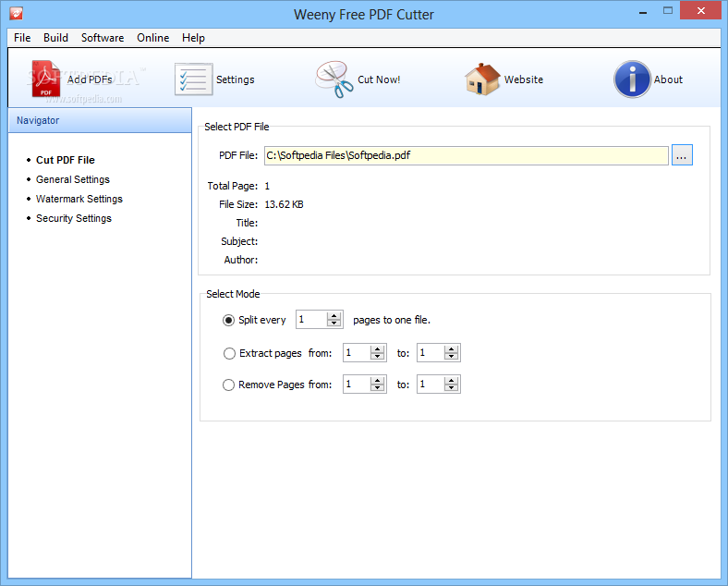
Task: Open the File menu
Action: point(22,38)
